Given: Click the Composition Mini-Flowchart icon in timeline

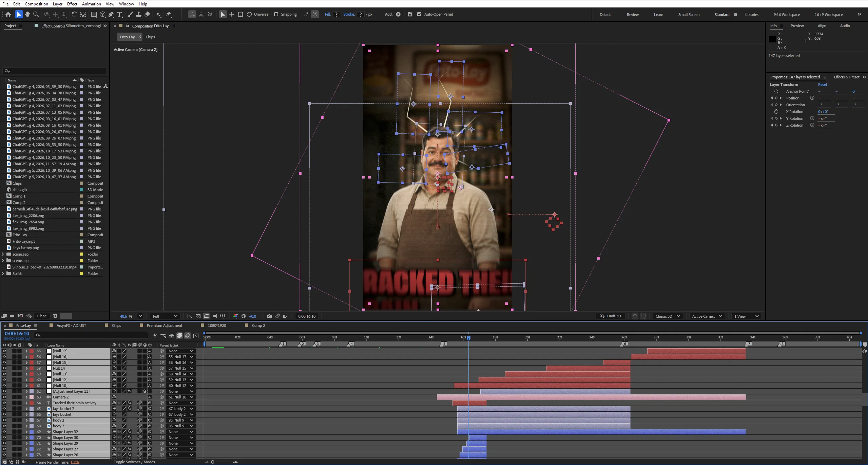Looking at the screenshot, I should click(x=163, y=336).
